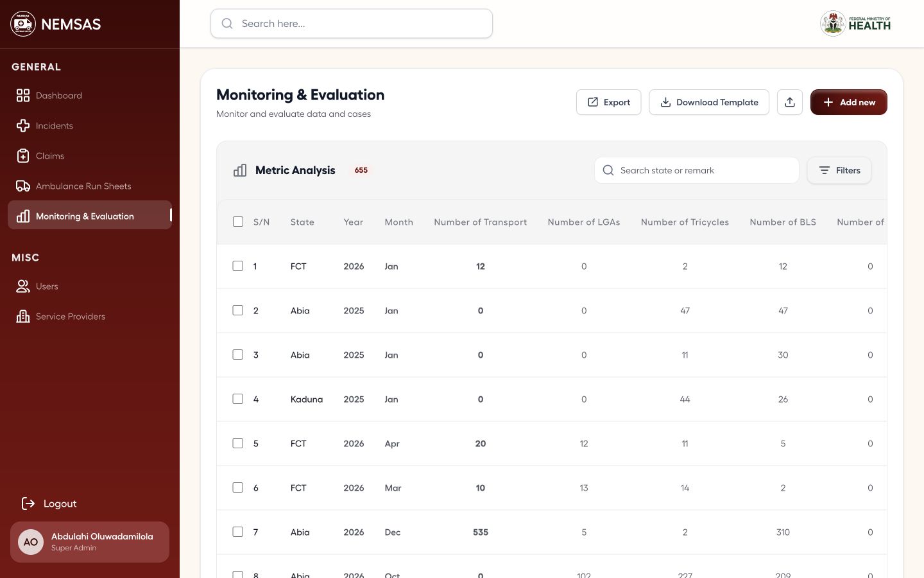Click the Year column header

click(x=354, y=222)
